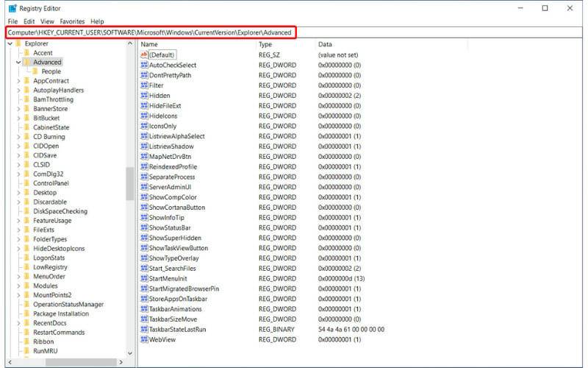Viewport: 588px width, 368px height.
Task: Click the ControlPanel folder icon
Action: (26, 183)
